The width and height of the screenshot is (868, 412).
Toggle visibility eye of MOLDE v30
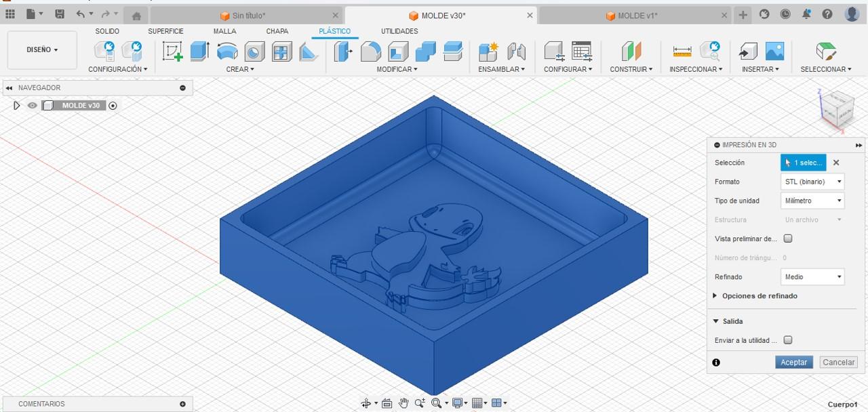click(32, 106)
